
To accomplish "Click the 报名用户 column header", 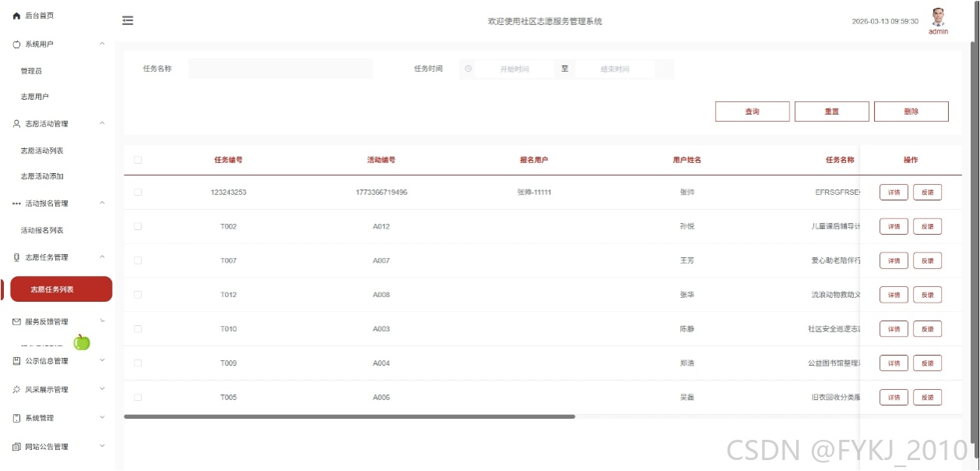I will pos(534,160).
